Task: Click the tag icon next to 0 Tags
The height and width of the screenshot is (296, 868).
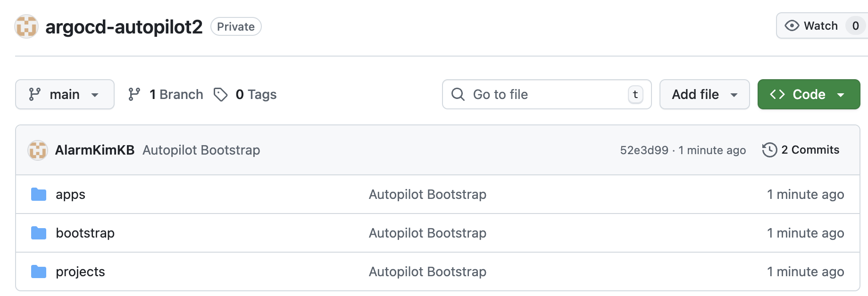Action: point(220,94)
